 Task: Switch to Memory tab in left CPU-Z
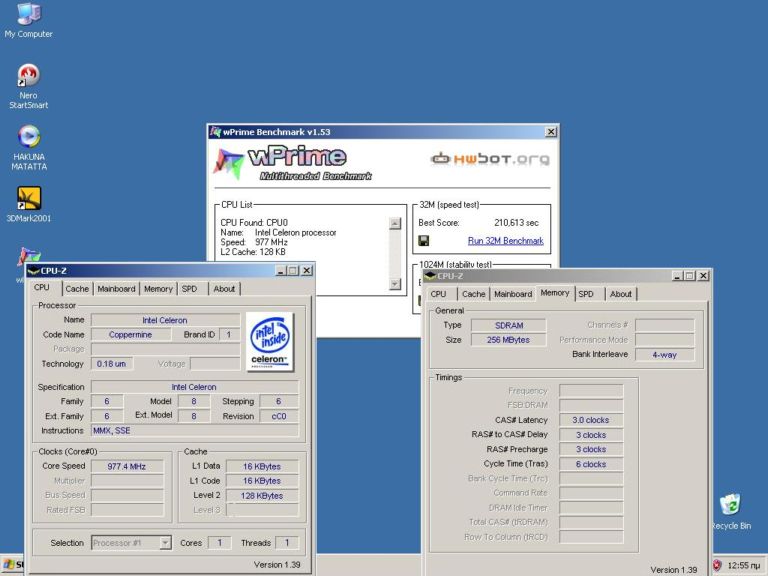pyautogui.click(x=158, y=288)
